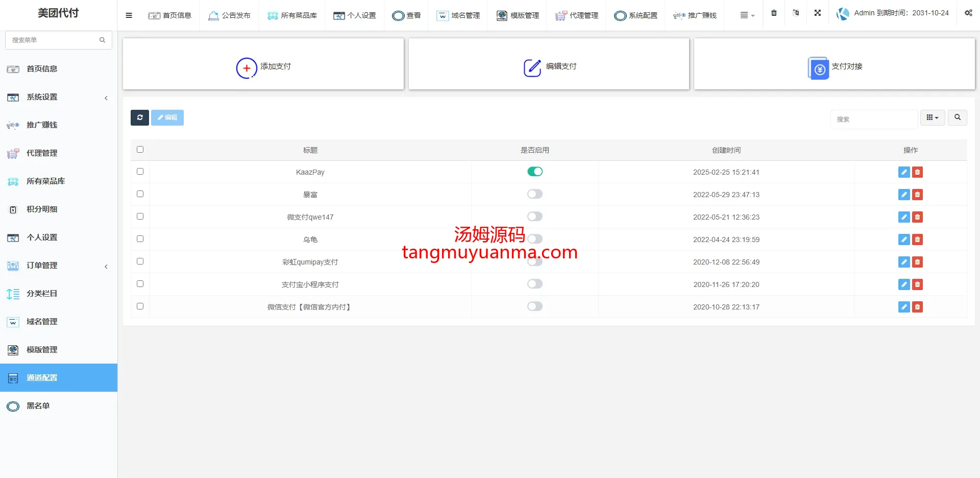Click the search magnifier button by the table

tap(957, 117)
